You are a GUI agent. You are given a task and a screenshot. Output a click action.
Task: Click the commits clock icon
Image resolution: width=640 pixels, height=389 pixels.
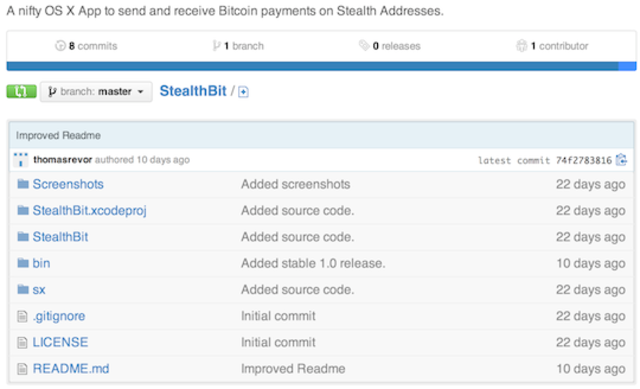[x=60, y=46]
